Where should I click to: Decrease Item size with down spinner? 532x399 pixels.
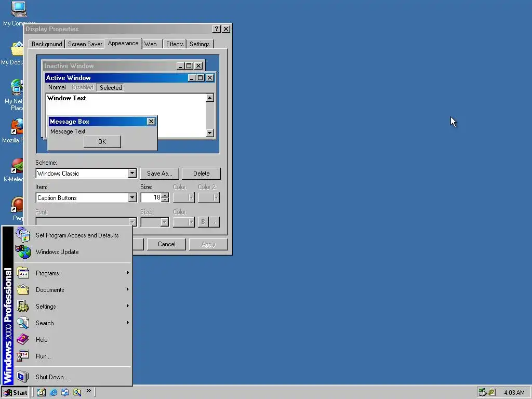(x=165, y=200)
